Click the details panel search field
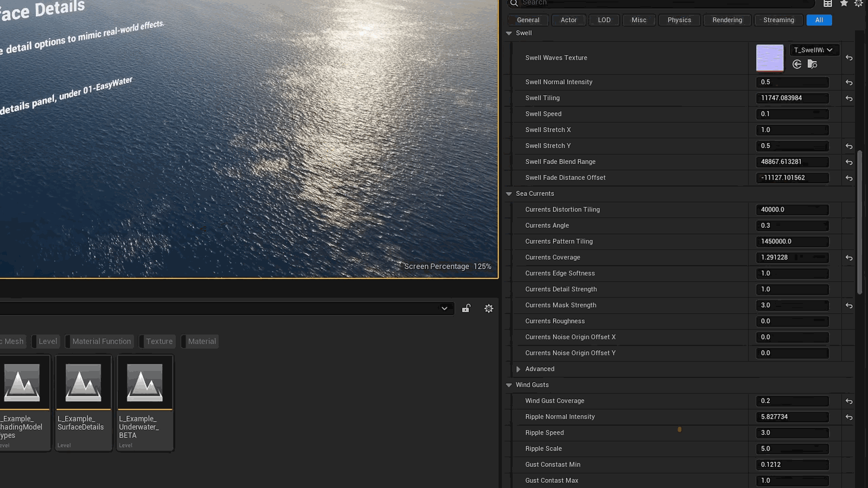 pyautogui.click(x=662, y=3)
